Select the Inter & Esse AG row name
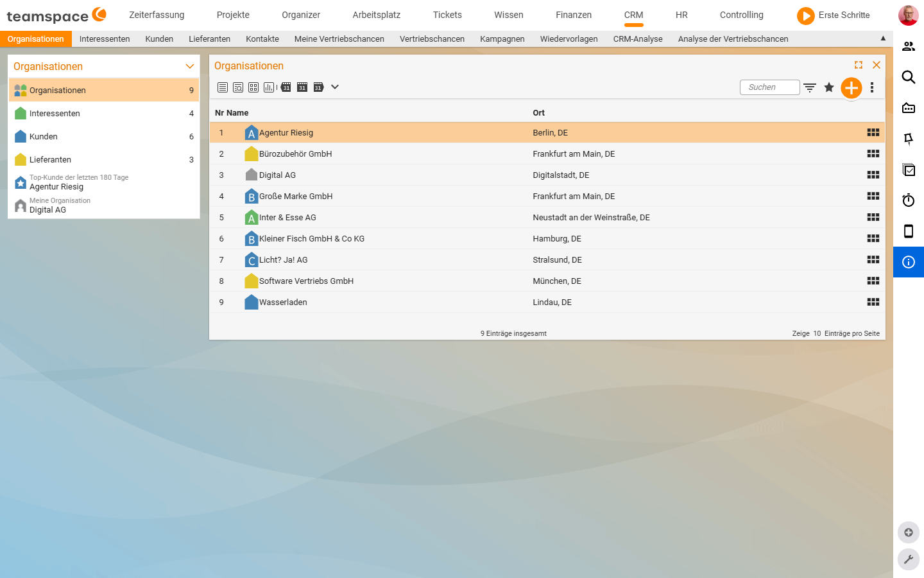 [287, 218]
